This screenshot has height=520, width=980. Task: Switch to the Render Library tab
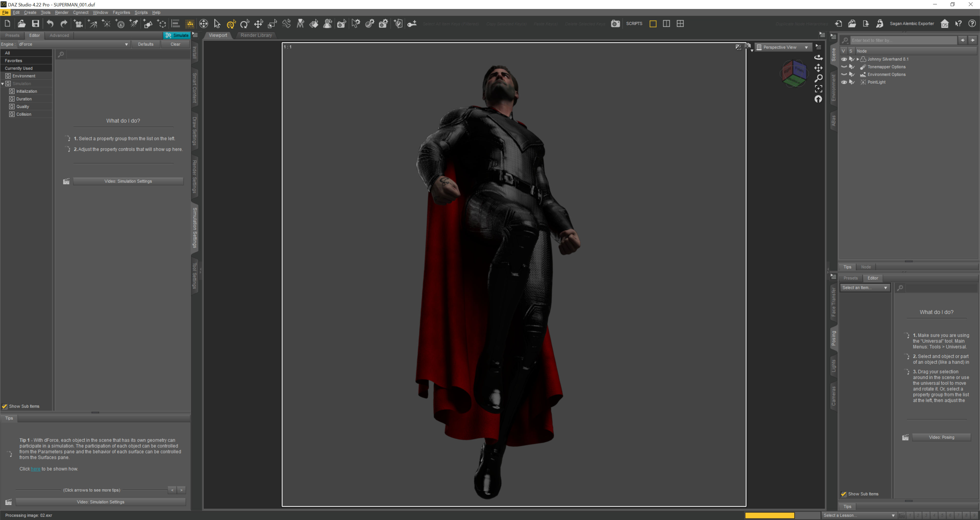[x=256, y=35]
